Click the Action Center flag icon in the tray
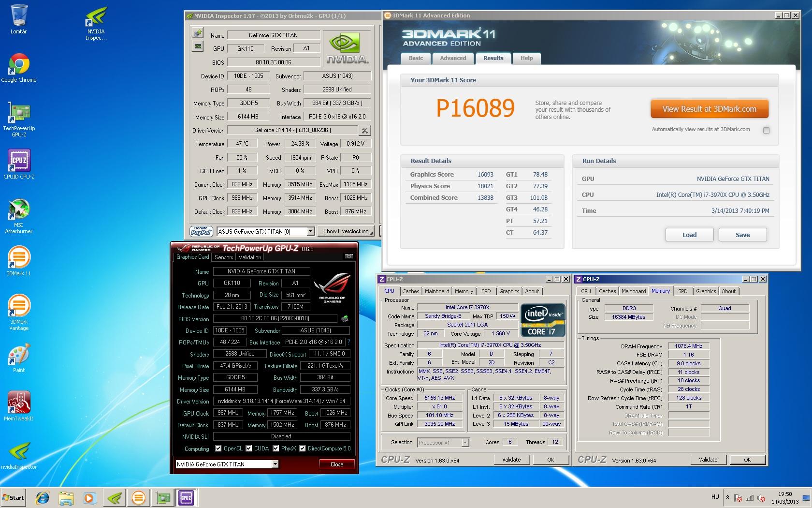Screen dimensions: 812x508 (738, 498)
